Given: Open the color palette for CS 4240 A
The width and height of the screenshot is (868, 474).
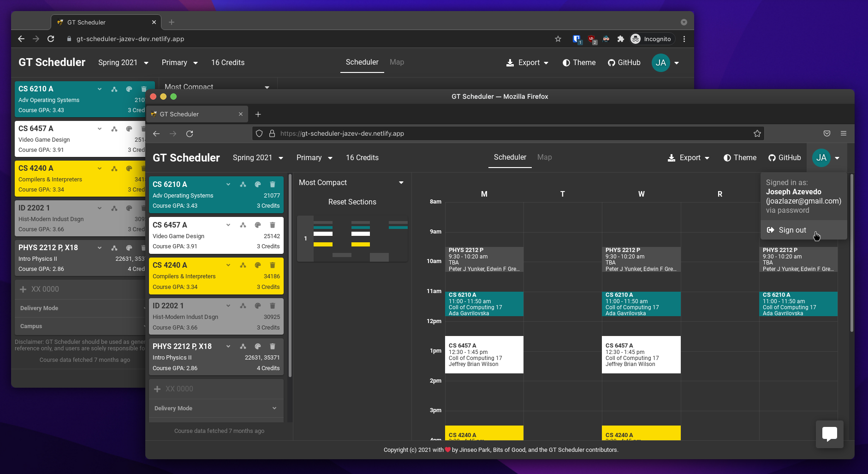Looking at the screenshot, I should (x=258, y=265).
